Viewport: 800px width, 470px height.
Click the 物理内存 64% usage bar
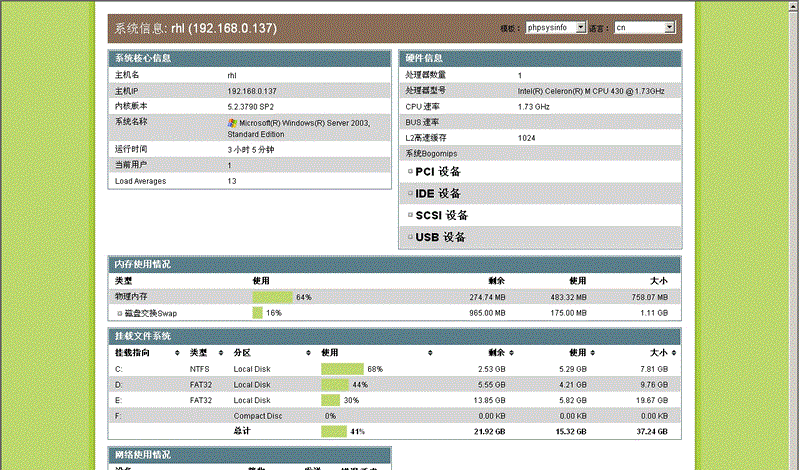pyautogui.click(x=272, y=297)
